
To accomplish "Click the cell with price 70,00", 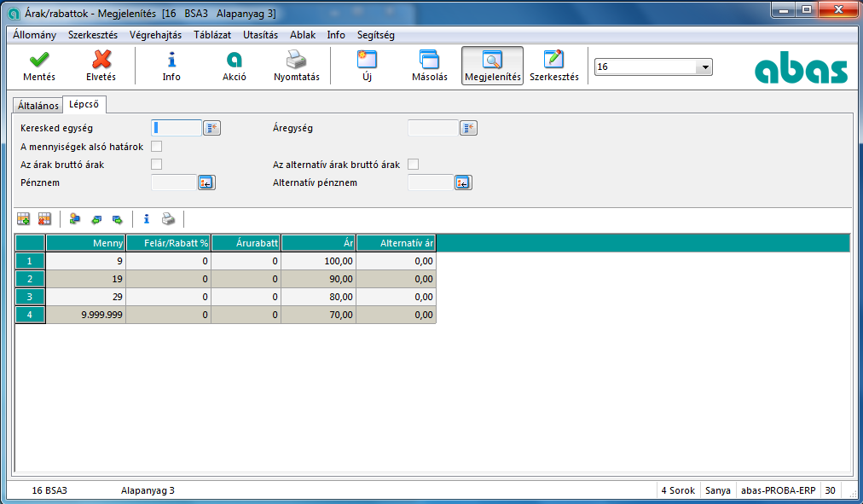I will [319, 315].
